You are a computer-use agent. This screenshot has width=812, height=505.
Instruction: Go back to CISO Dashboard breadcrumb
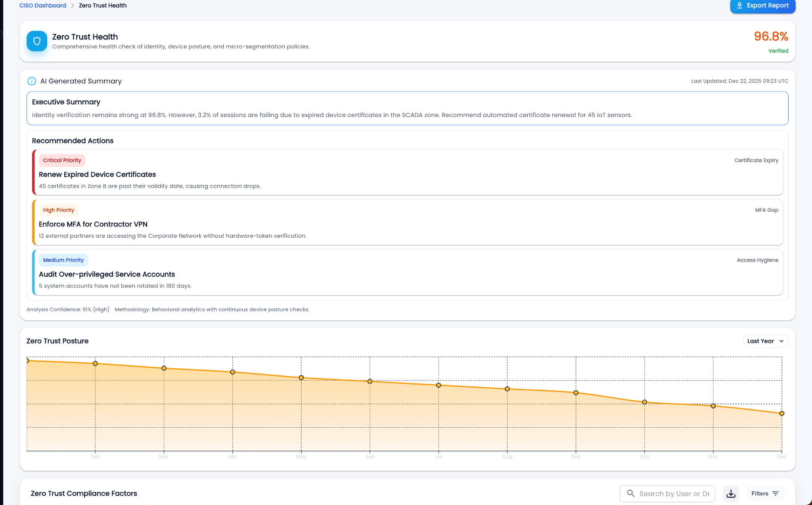pos(43,6)
